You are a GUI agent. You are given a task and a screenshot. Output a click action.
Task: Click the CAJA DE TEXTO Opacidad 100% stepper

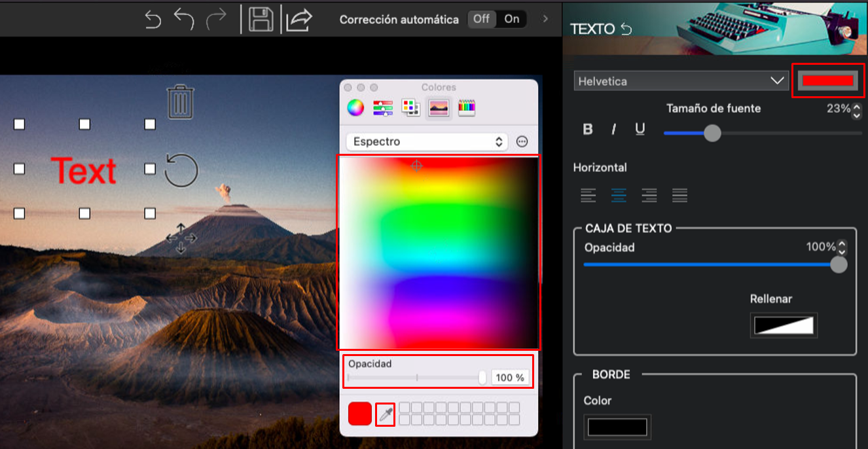point(842,247)
